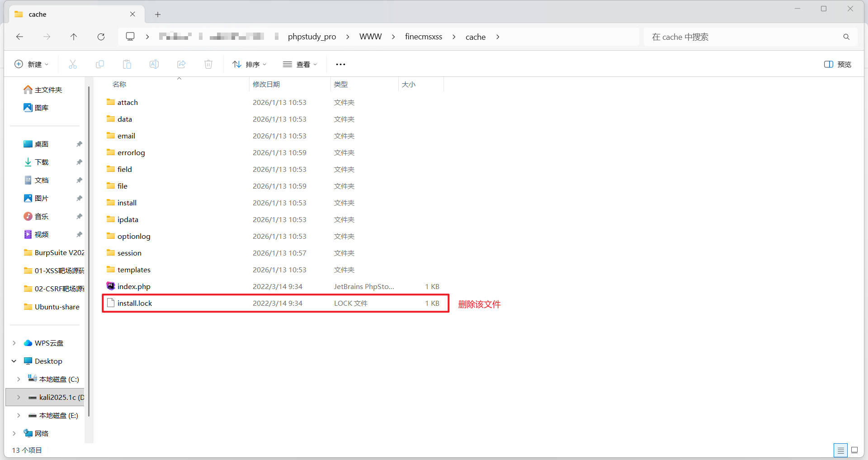Toggle the preview pane button

[838, 64]
